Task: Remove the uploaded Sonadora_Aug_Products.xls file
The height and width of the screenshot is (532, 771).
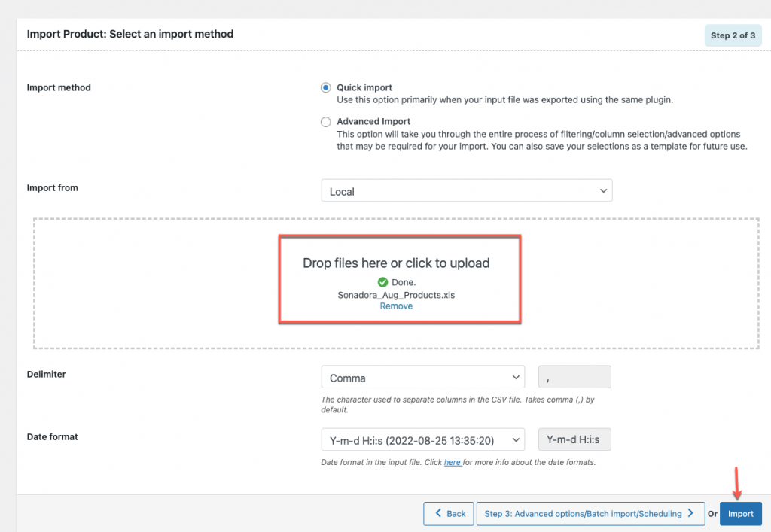Action: click(x=396, y=306)
